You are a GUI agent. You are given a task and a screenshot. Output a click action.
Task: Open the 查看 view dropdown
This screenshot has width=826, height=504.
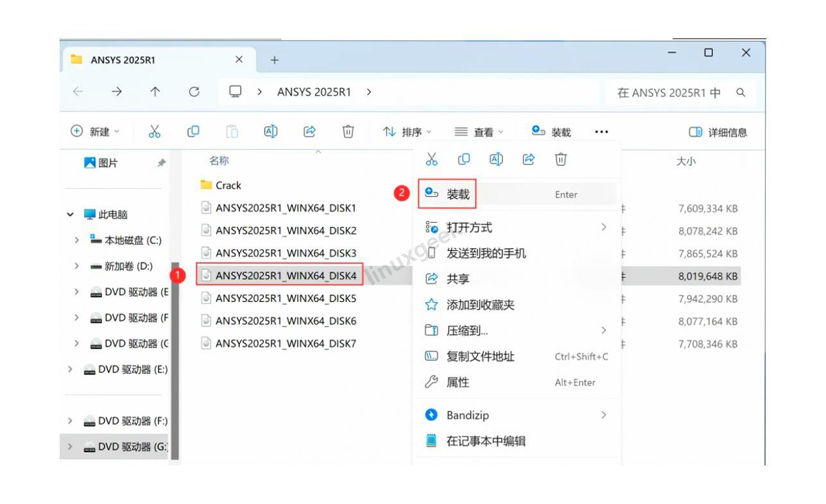point(479,132)
